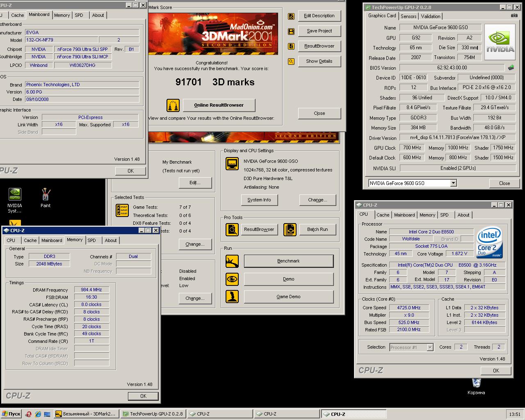Click the DRAM Frequency value 984.4 MHz
This screenshot has width=525, height=420.
tap(91, 290)
